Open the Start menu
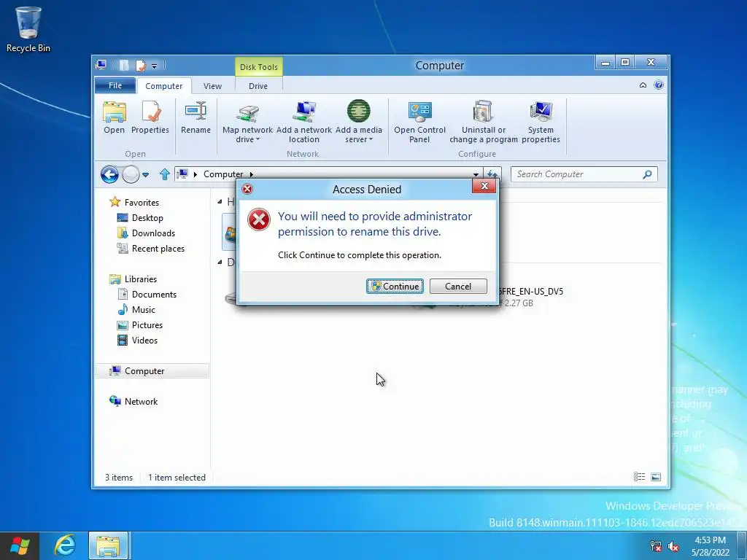747x560 pixels. click(x=20, y=545)
